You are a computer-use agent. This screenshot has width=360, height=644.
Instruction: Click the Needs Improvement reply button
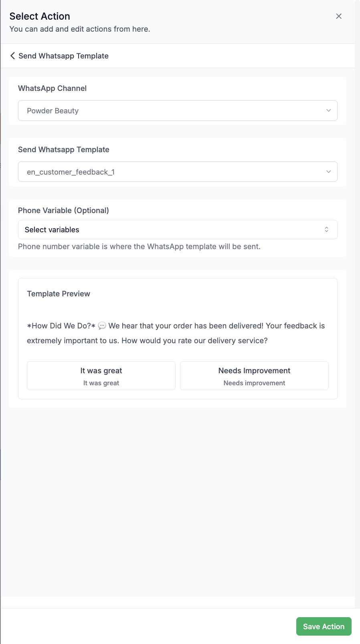click(x=254, y=376)
